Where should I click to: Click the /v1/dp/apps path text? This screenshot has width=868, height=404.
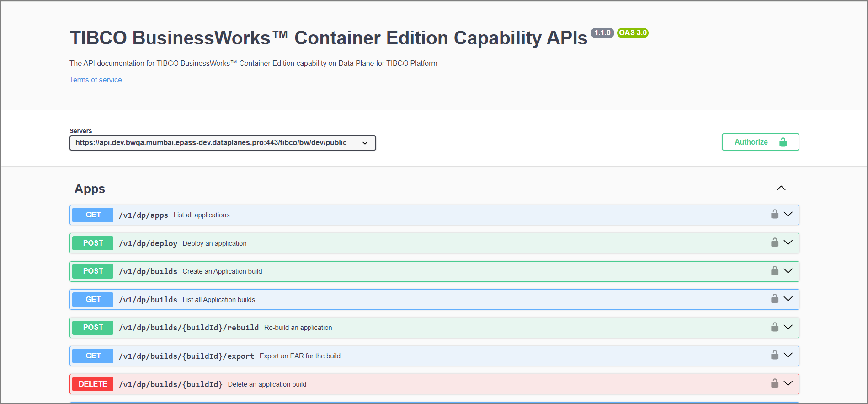click(144, 215)
